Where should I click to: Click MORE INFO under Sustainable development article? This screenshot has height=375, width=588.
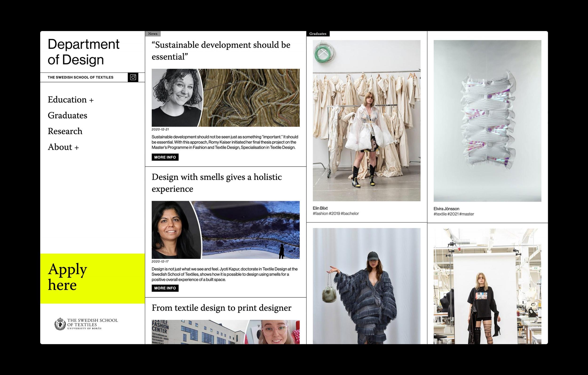165,157
